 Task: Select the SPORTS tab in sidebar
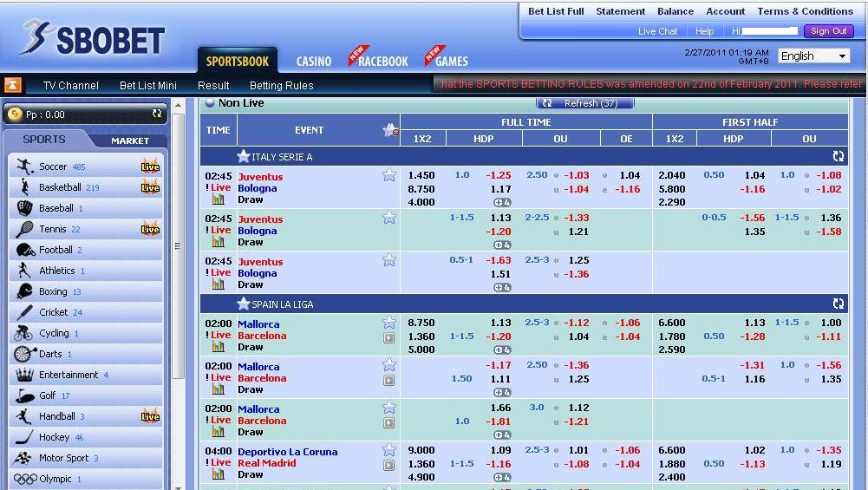44,140
